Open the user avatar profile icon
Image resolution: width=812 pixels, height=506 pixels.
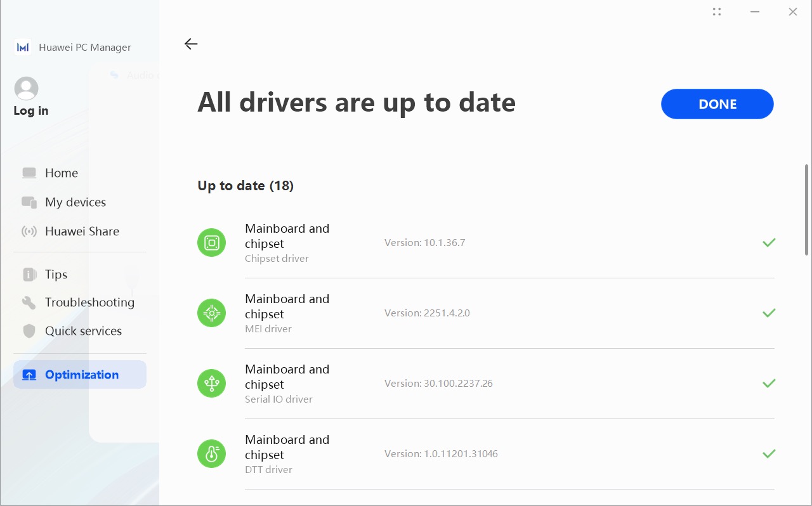[26, 89]
